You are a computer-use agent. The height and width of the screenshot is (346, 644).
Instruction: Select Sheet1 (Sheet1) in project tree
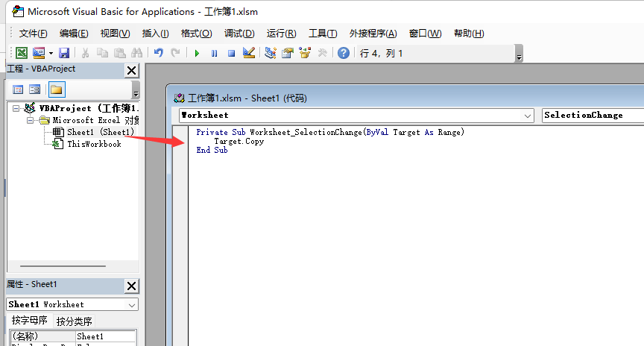[x=101, y=132]
